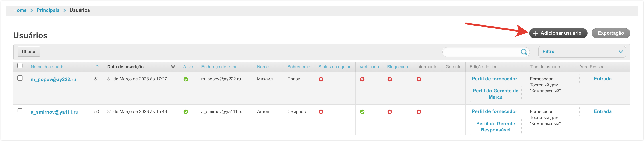Navigate to Principais breadcrumb item

(x=48, y=10)
